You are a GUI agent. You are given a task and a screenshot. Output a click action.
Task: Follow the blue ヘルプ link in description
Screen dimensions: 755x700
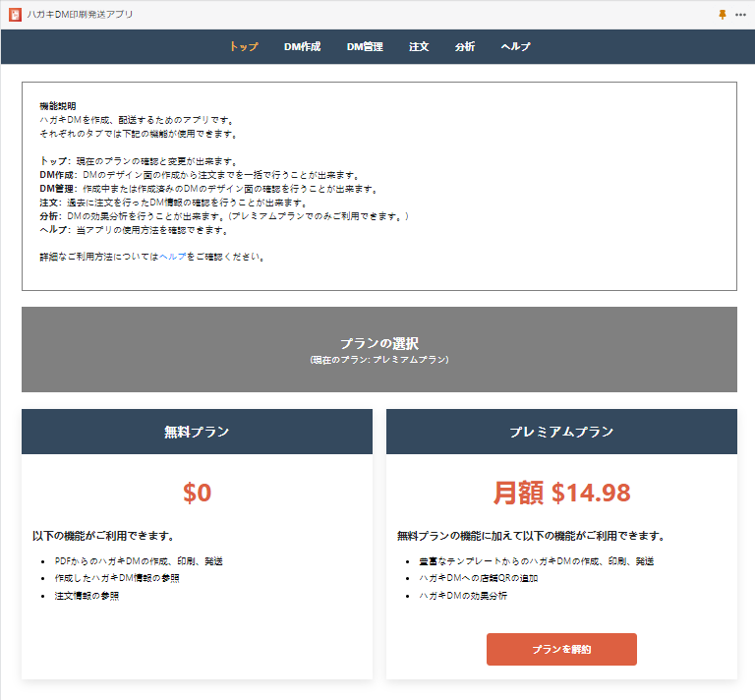pos(172,257)
